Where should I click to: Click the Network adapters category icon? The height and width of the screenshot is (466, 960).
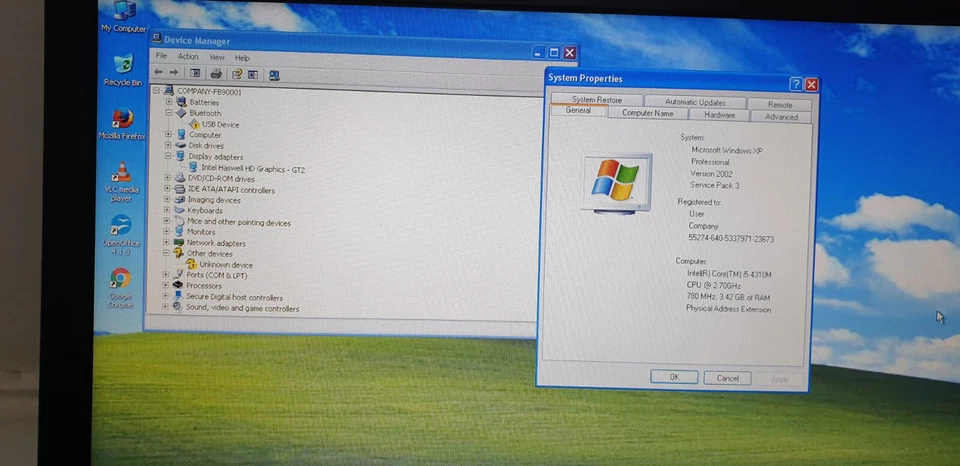(x=179, y=242)
